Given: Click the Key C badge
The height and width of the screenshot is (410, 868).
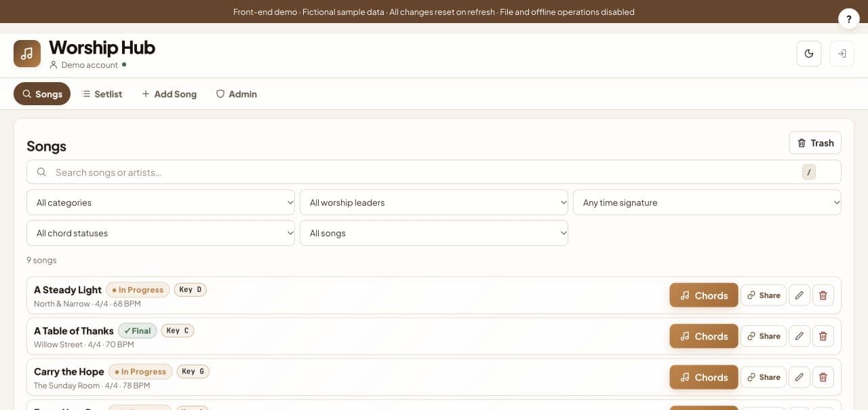Looking at the screenshot, I should 178,331.
